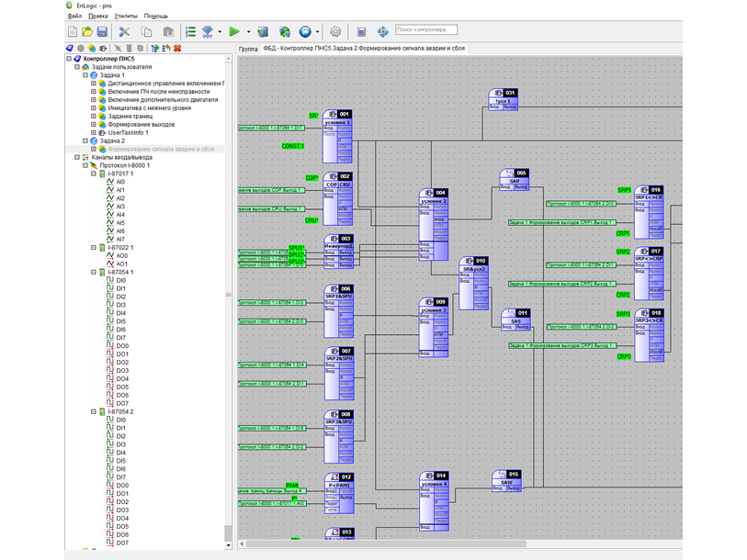Collapse the Задачи пользователя node
Screen dimensions: 747x560
click(77, 67)
